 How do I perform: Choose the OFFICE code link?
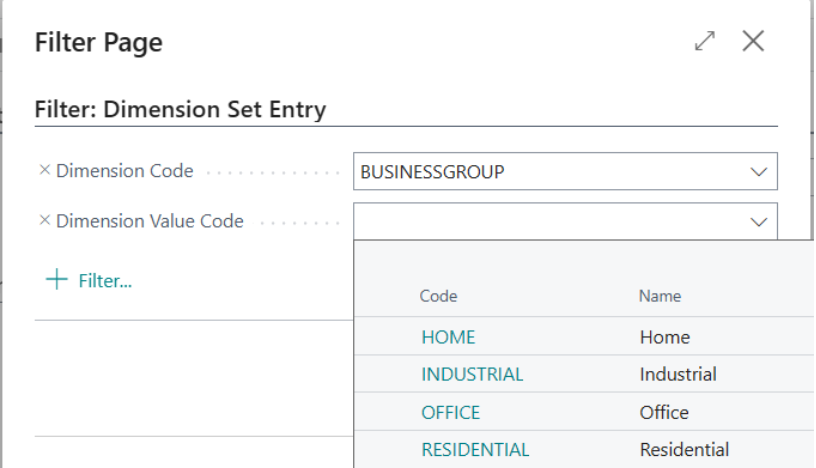(450, 412)
